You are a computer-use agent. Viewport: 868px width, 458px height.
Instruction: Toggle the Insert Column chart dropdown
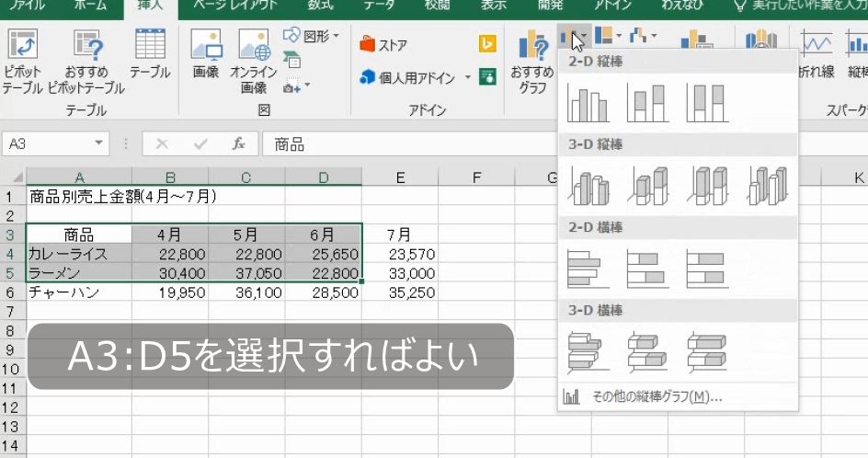pyautogui.click(x=574, y=37)
